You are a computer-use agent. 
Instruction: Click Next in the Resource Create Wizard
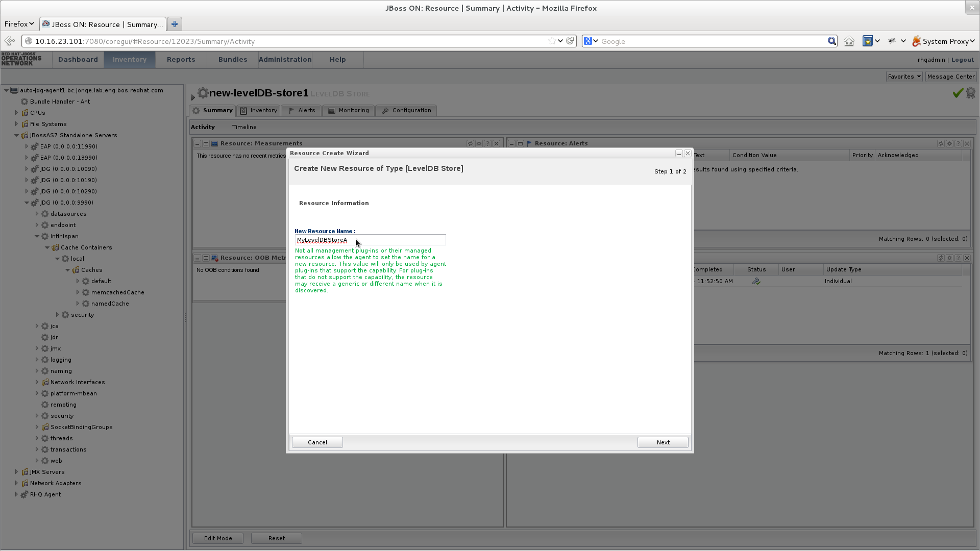tap(662, 442)
